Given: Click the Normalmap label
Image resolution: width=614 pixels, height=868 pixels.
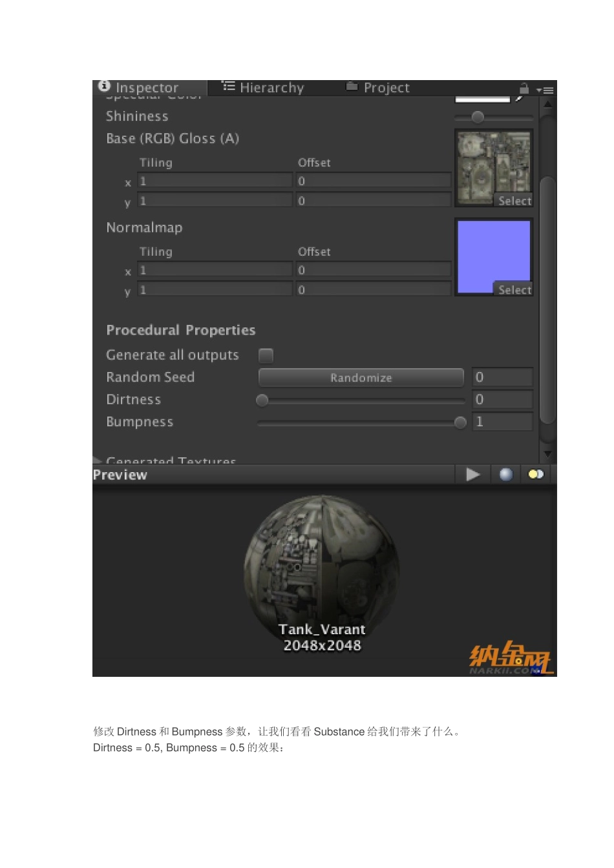Looking at the screenshot, I should tap(144, 228).
